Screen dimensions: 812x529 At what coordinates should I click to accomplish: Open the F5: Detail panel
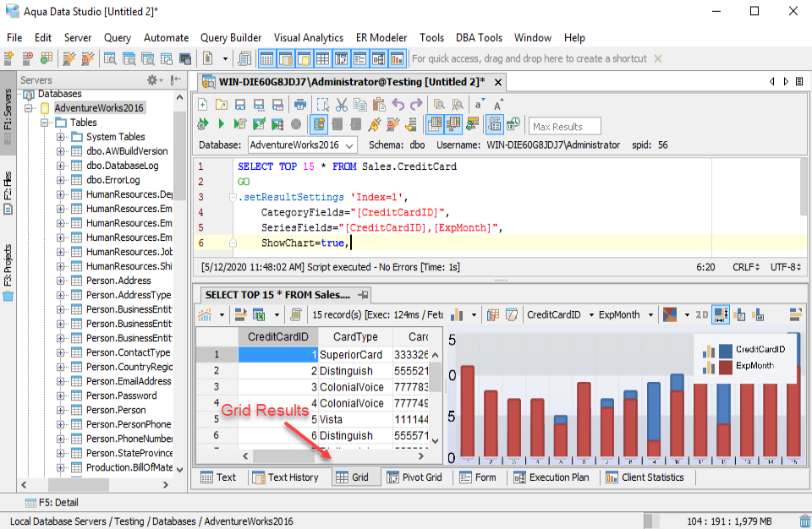[x=52, y=502]
